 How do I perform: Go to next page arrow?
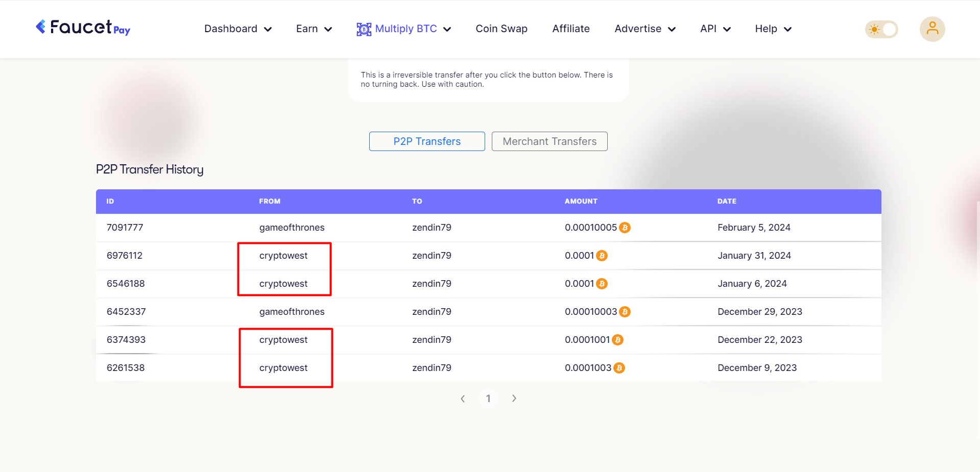pyautogui.click(x=514, y=399)
